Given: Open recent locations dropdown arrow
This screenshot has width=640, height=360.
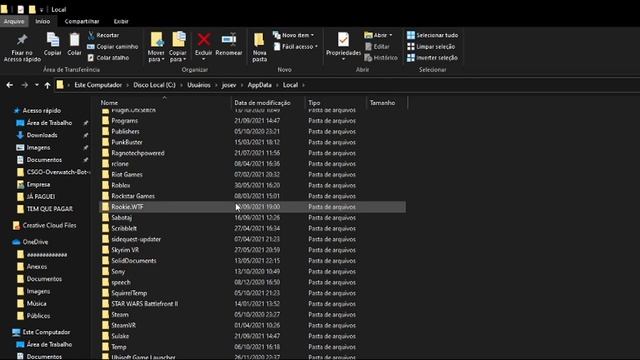Looking at the screenshot, I should (x=36, y=85).
